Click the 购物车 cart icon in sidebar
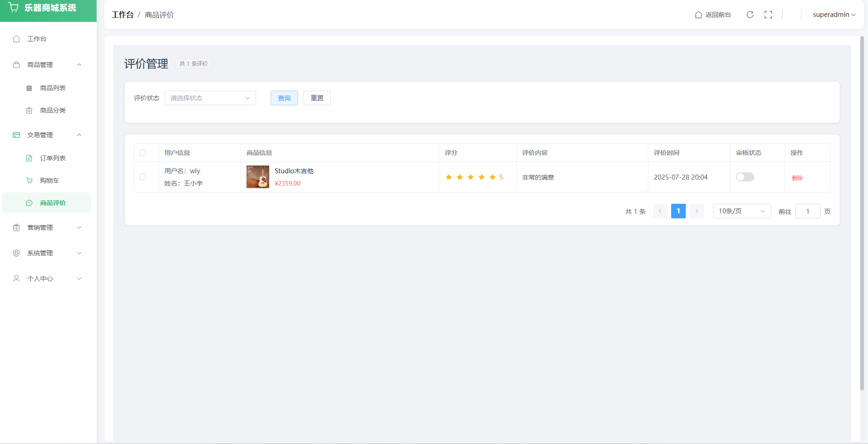 tap(29, 181)
